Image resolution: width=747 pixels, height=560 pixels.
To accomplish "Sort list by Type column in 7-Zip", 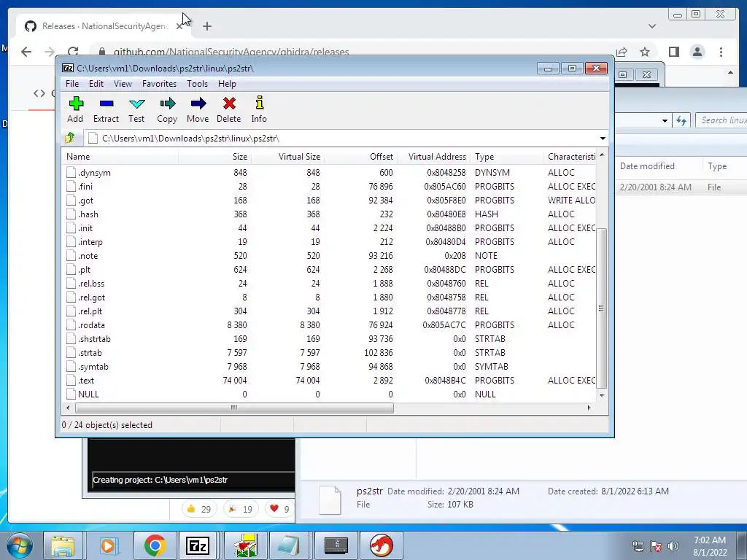I will [x=506, y=157].
